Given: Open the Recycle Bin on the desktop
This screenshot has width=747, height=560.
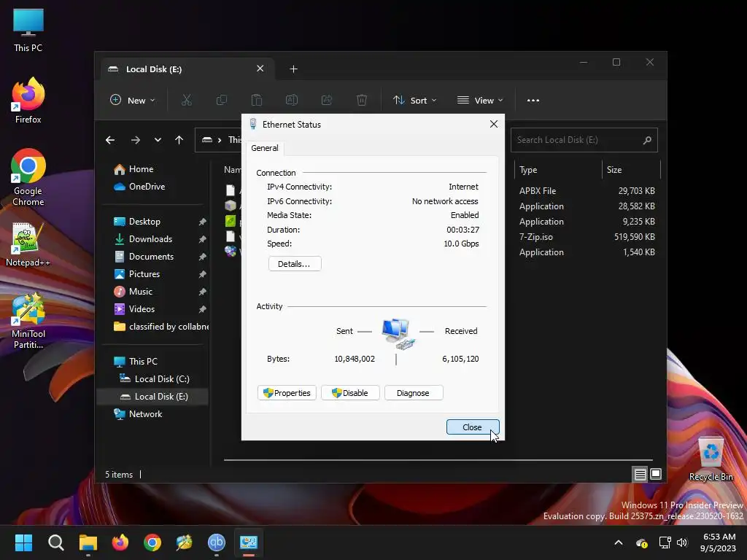Looking at the screenshot, I should pyautogui.click(x=711, y=459).
